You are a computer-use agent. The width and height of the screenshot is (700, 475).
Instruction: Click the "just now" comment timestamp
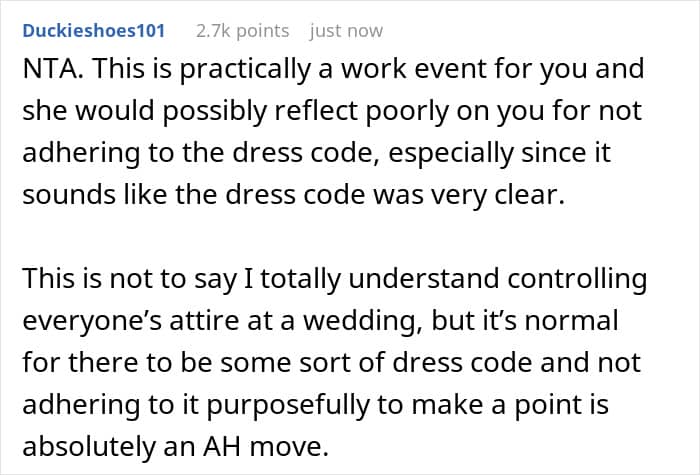click(x=346, y=31)
